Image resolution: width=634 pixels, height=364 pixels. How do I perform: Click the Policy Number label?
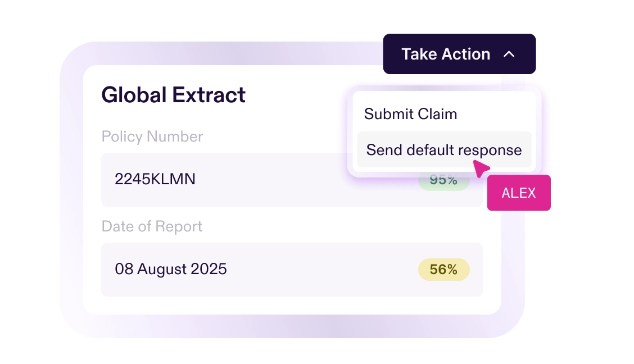coord(152,136)
